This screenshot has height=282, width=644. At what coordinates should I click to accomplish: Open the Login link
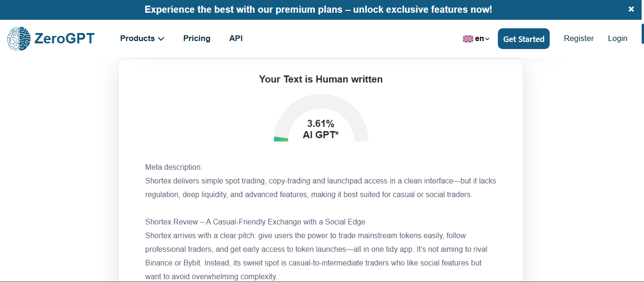617,39
